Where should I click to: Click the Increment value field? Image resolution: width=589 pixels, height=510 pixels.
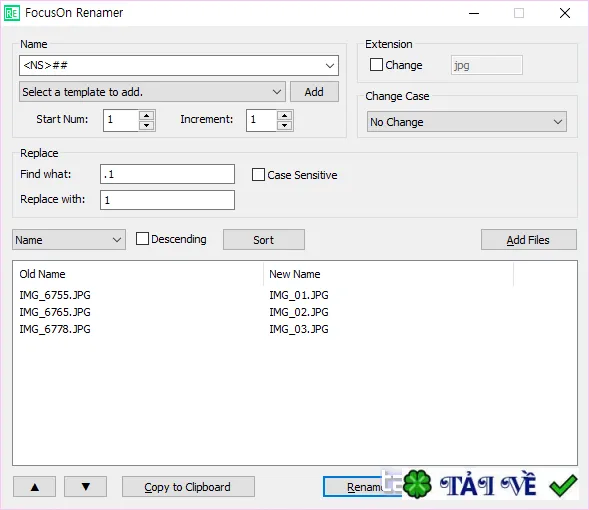(x=261, y=120)
